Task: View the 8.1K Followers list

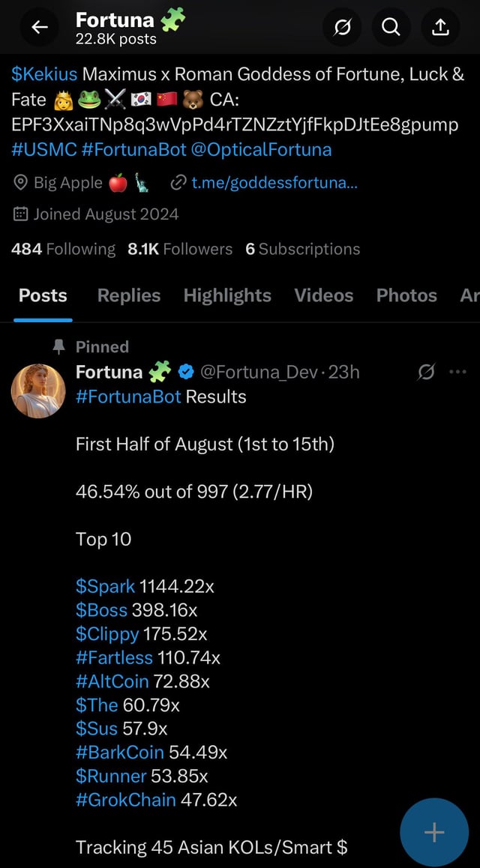Action: click(180, 249)
